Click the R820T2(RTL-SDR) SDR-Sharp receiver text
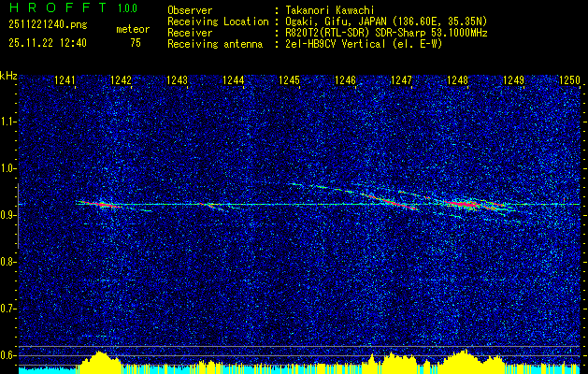The width and height of the screenshot is (588, 374). click(386, 33)
